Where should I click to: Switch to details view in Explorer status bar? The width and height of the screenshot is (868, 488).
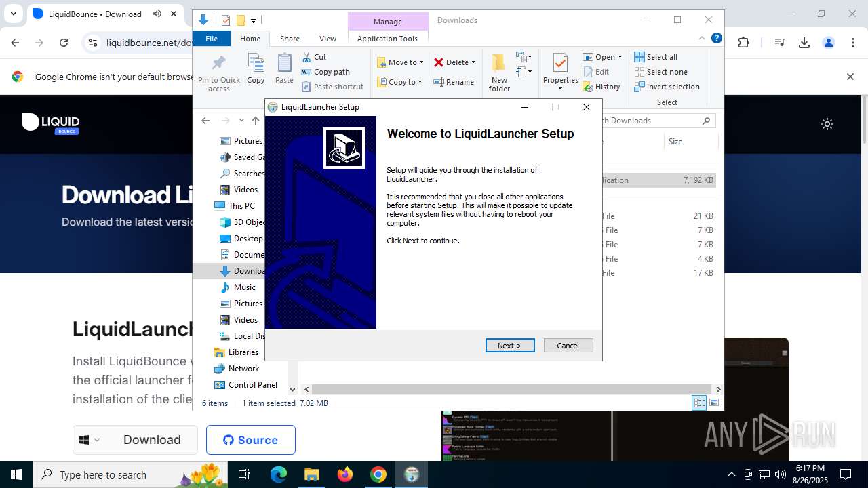click(699, 403)
